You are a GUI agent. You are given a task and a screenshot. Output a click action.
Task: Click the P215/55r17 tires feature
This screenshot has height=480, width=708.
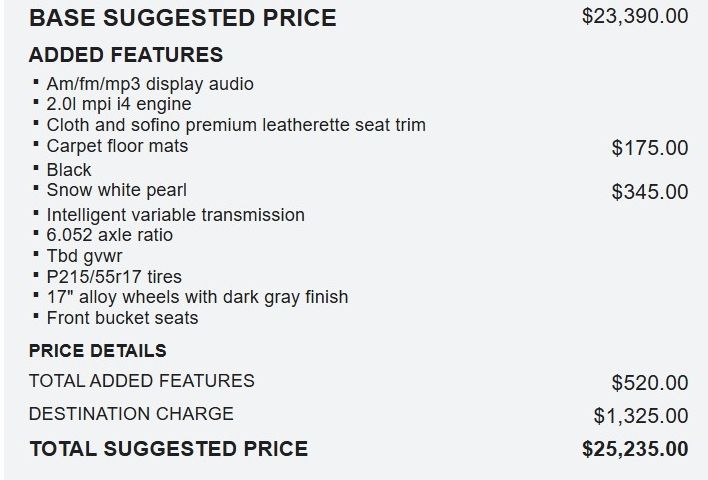point(114,277)
